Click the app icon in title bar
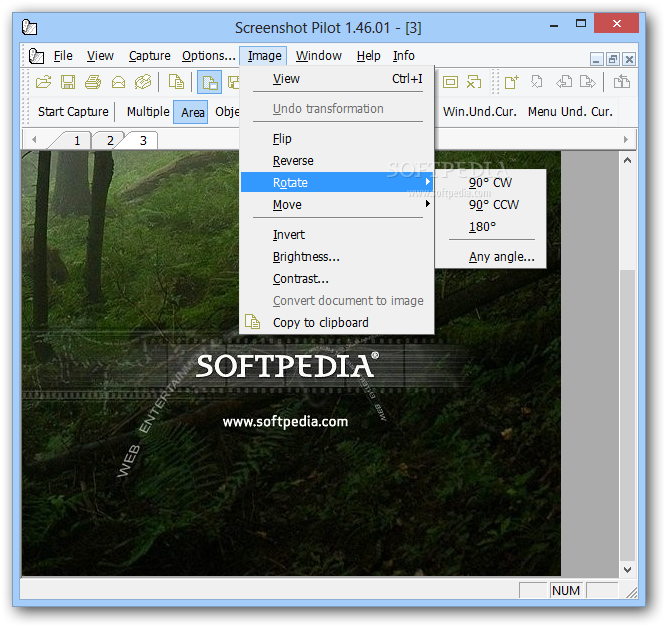Screen dimensions: 666x627 click(29, 27)
